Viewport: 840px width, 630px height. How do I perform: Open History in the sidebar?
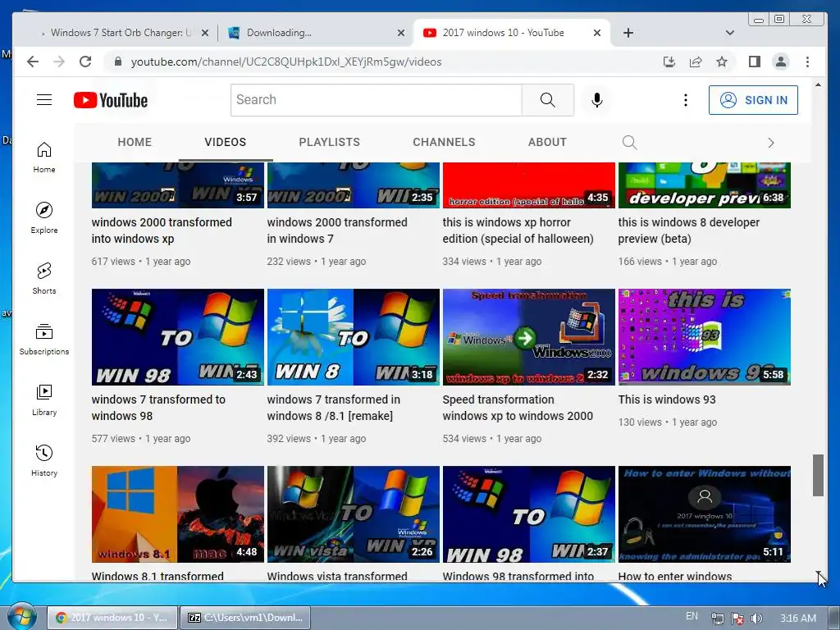44,461
